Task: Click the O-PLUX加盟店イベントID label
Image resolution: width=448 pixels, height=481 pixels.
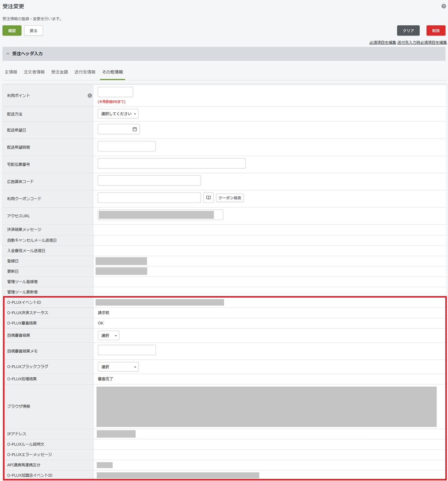Action: 30,475
